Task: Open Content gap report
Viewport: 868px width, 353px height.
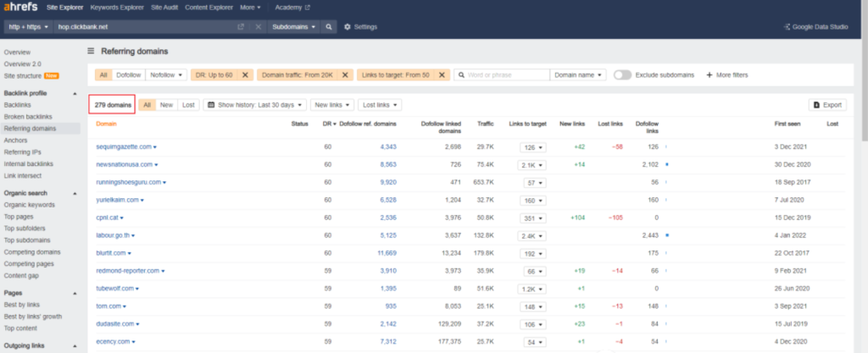Action: pos(21,276)
